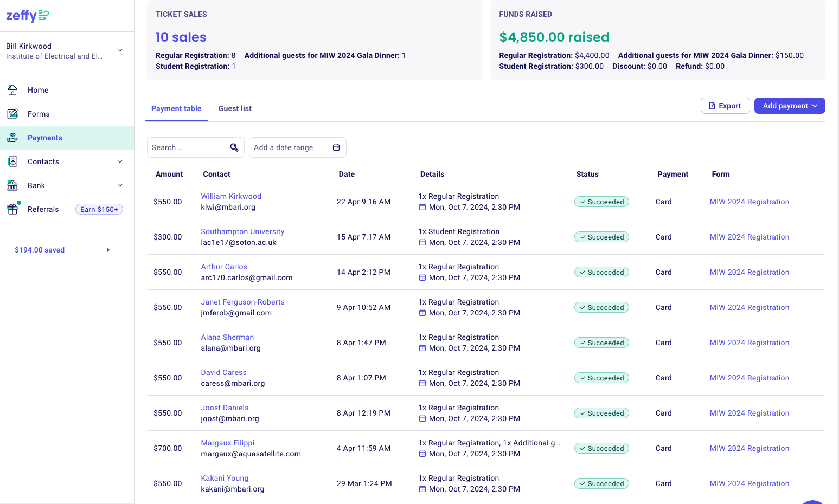The image size is (839, 504).
Task: Open William Kirkwood contact link
Action: click(231, 196)
